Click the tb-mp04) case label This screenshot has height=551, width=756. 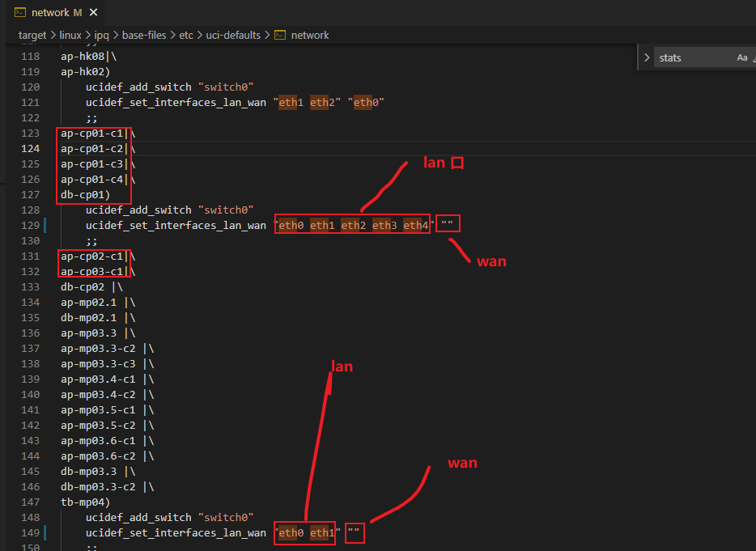[85, 502]
